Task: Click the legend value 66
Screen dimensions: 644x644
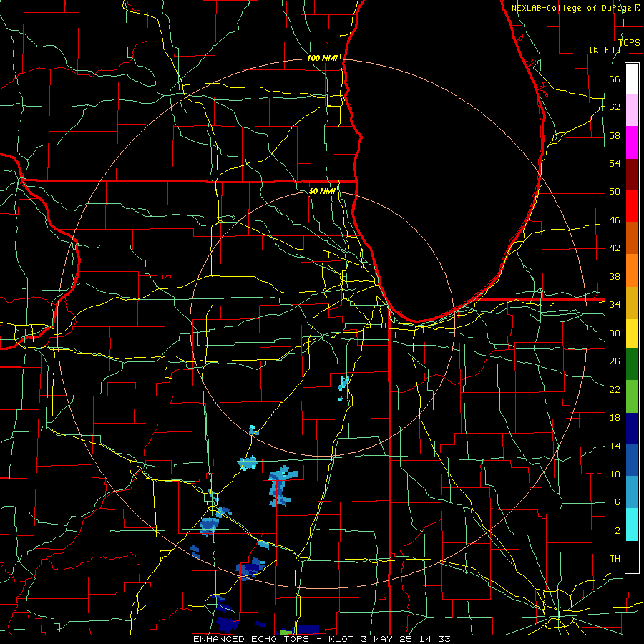Action: click(615, 79)
